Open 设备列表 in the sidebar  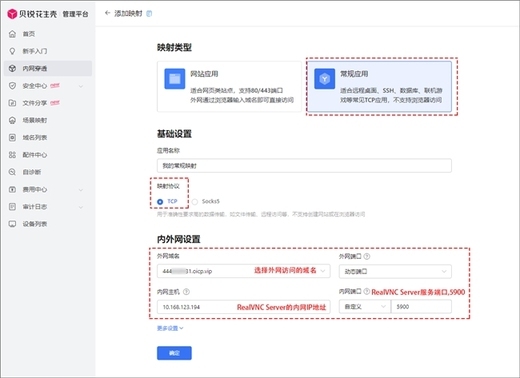tap(48, 224)
